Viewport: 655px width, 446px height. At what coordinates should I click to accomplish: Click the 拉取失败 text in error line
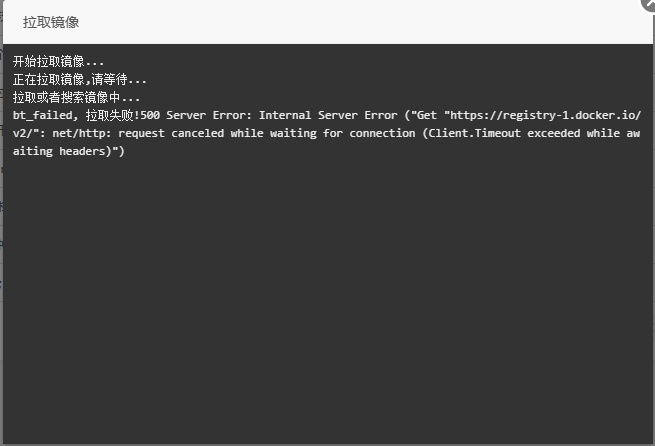tap(109, 115)
